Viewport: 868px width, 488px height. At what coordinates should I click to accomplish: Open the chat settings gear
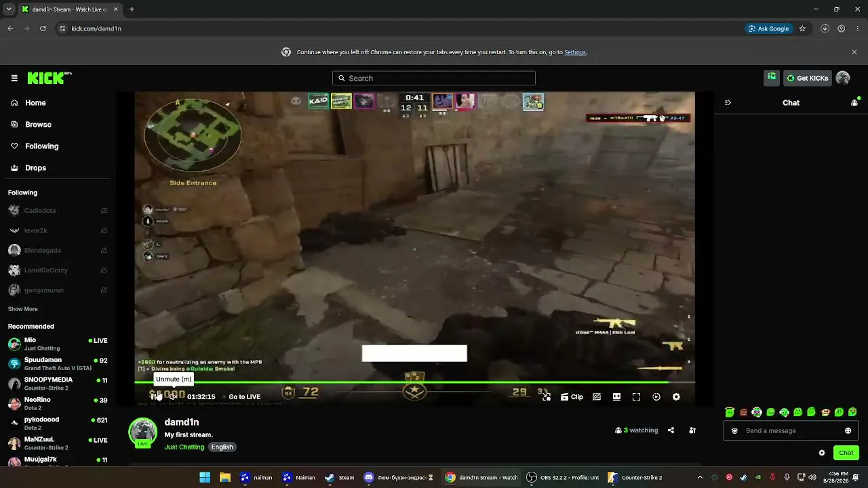[x=822, y=453]
